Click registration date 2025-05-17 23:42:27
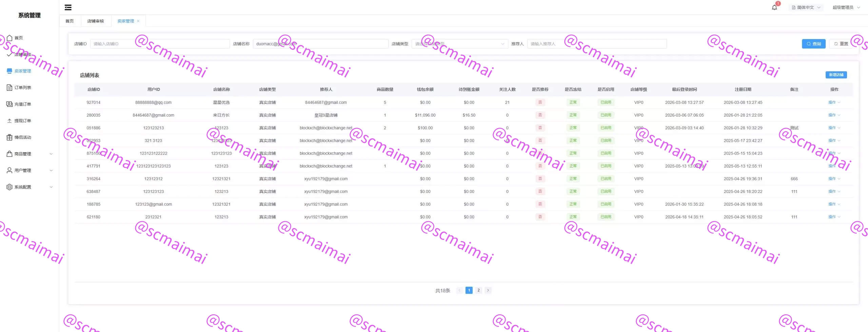 tap(743, 141)
